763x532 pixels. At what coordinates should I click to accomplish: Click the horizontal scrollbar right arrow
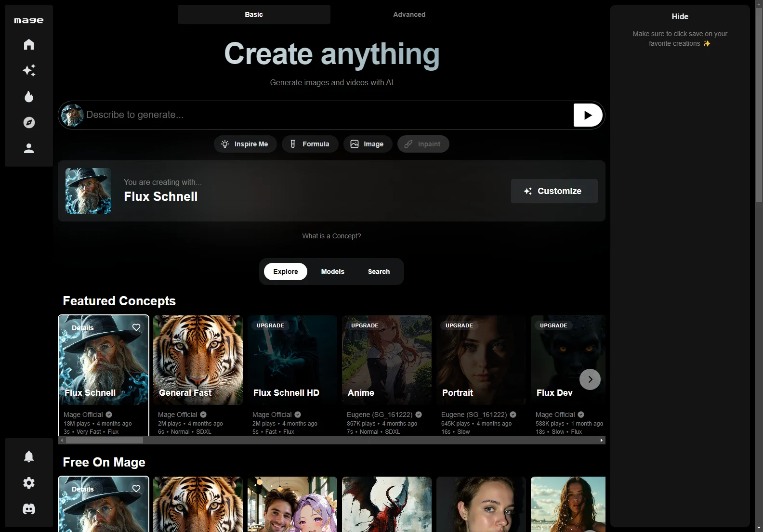[601, 440]
